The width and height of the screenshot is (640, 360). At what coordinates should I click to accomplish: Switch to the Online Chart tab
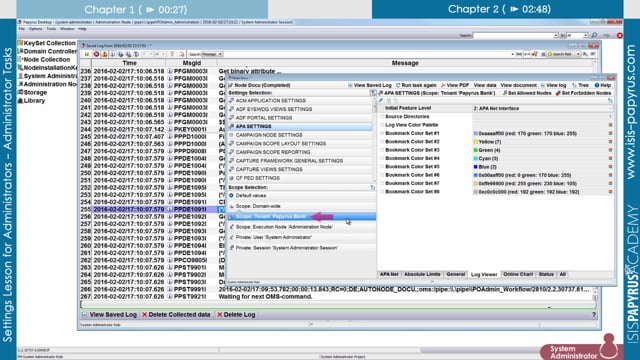tap(518, 274)
